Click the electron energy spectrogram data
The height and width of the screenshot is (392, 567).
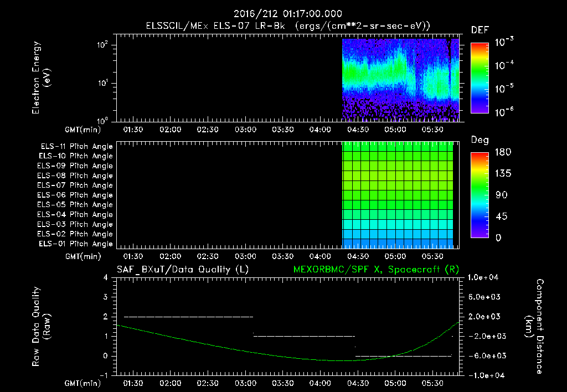pos(400,80)
